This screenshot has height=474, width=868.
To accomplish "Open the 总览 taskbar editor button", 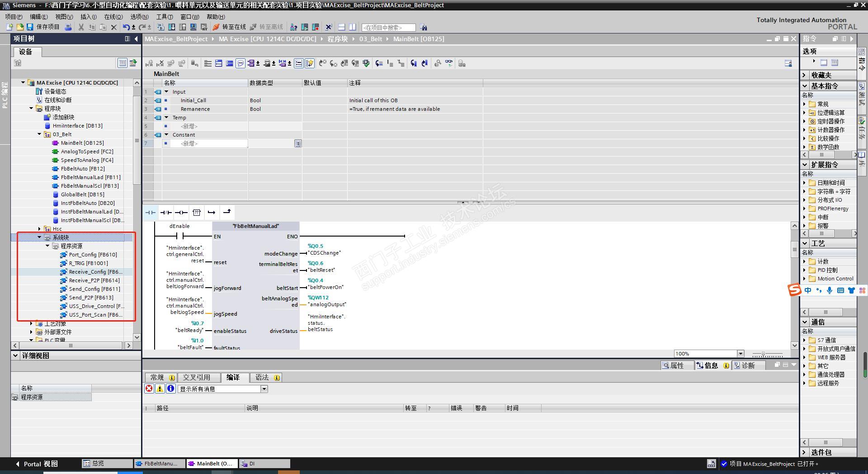I will (107, 464).
